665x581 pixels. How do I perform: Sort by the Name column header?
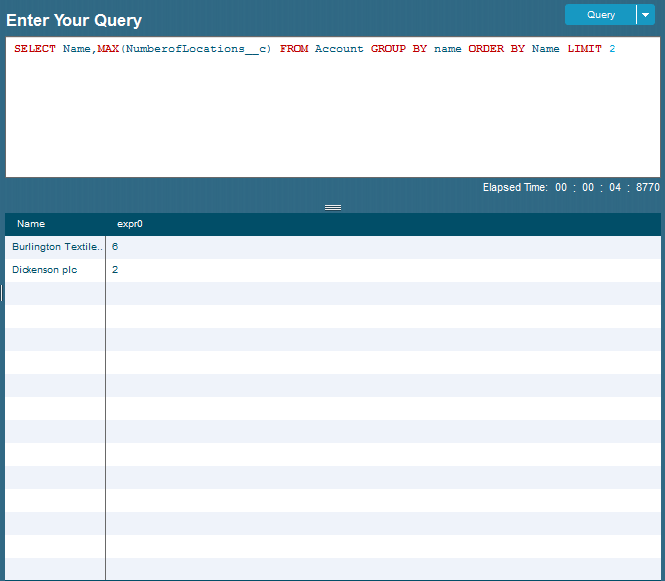tap(31, 224)
